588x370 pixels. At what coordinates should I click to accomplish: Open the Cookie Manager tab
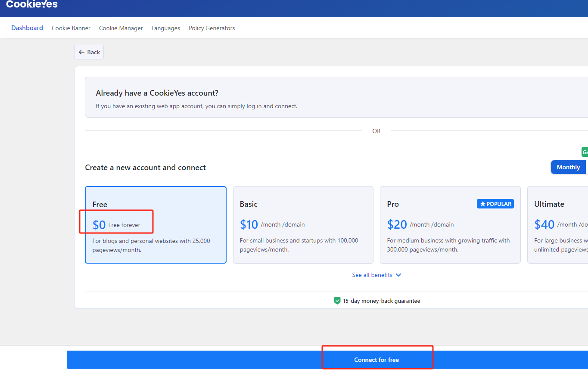[x=121, y=28]
